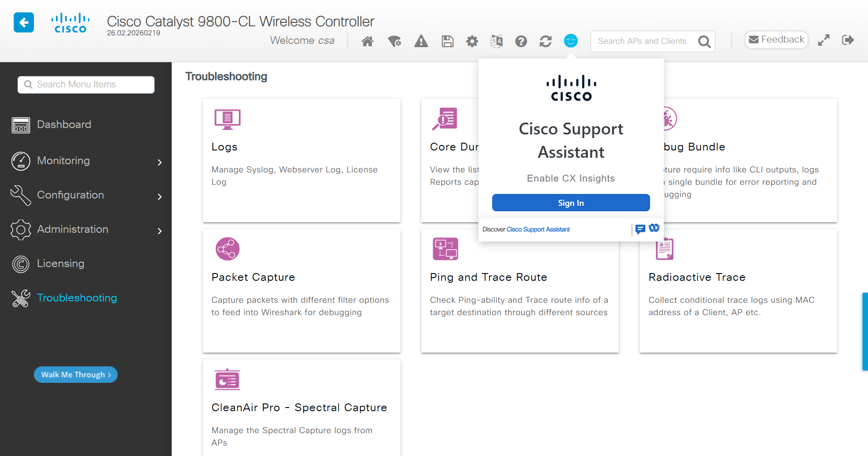Click the Search APs and Clients field
Screen dimensions: 868x456
tap(646, 41)
